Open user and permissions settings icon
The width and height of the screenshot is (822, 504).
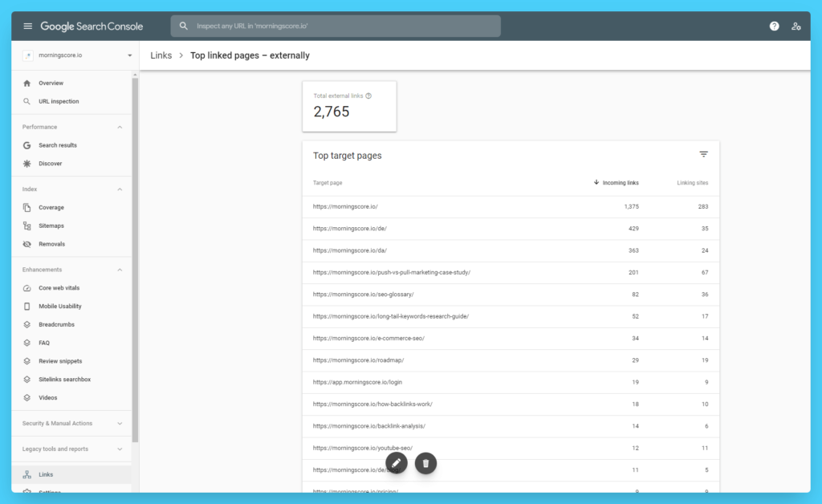pos(796,26)
